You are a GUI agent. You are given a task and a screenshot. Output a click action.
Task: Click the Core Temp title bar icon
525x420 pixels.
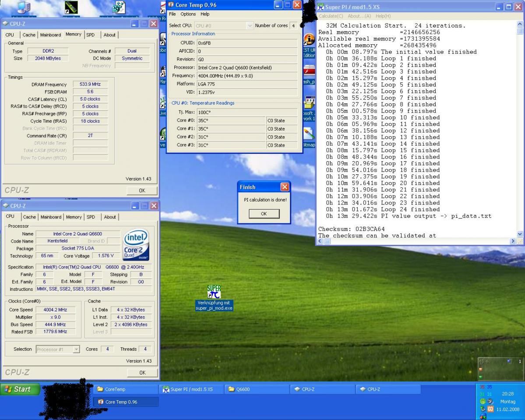click(x=171, y=5)
